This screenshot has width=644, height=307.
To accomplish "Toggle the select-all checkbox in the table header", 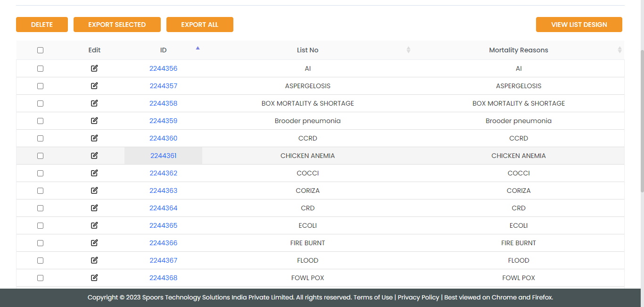I will [x=40, y=50].
